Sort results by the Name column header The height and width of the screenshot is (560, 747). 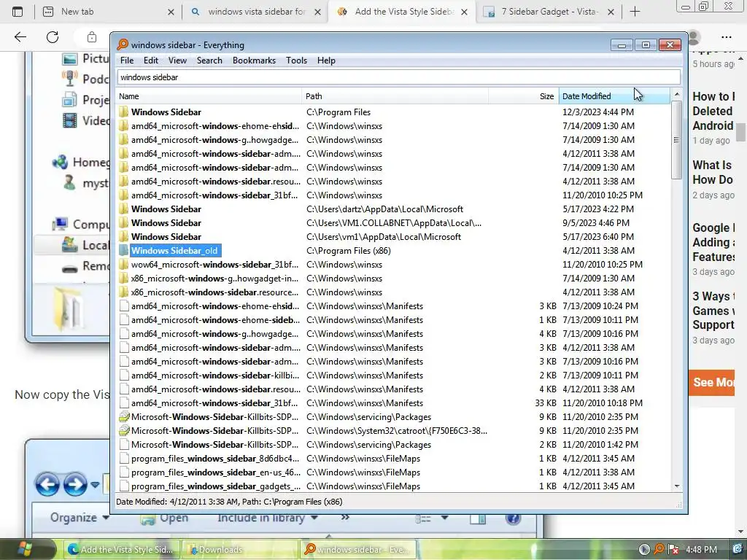tap(209, 96)
